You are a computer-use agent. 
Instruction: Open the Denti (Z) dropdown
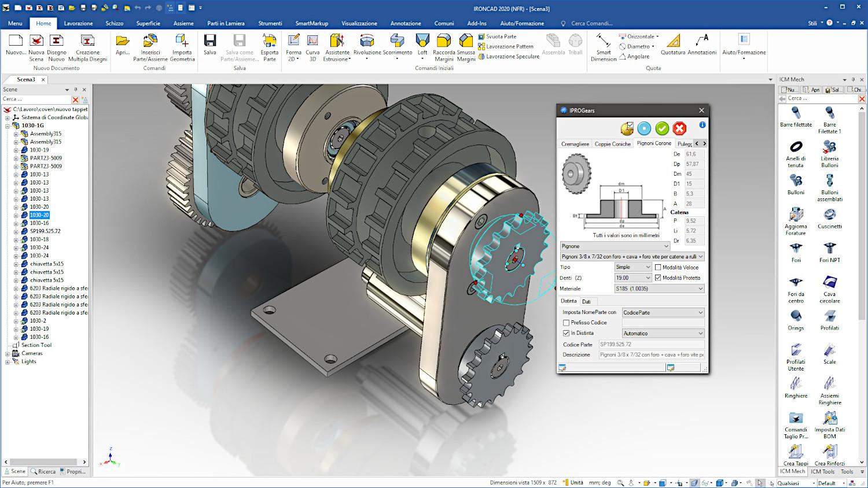click(633, 278)
